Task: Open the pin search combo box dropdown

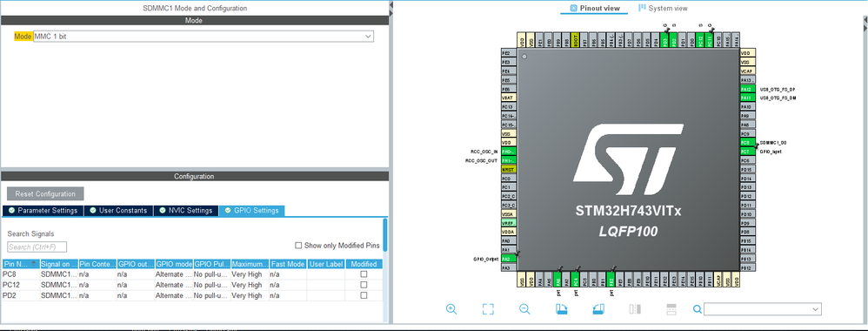Action: click(815, 309)
